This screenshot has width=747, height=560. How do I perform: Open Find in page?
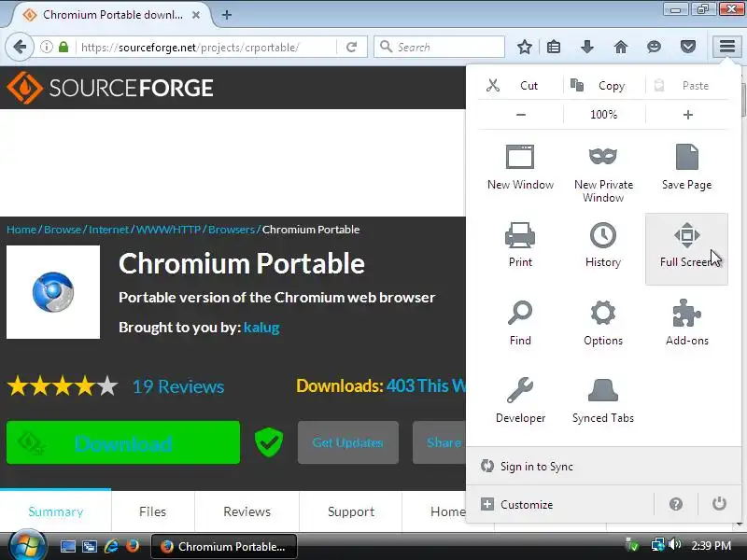520,323
